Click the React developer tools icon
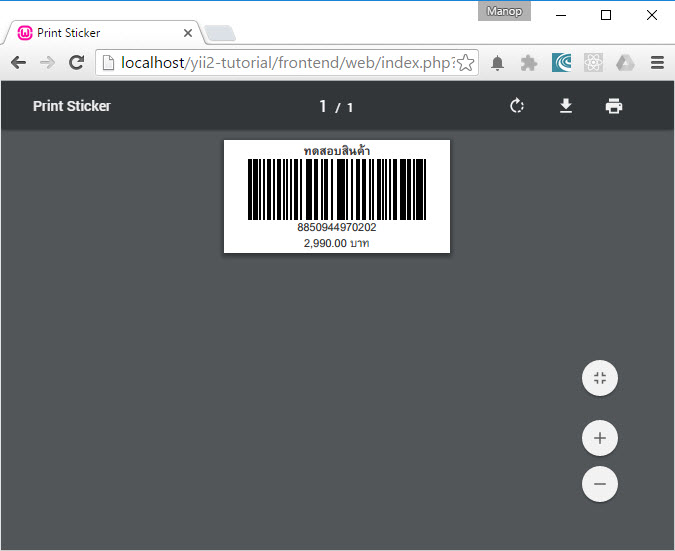This screenshot has width=675, height=551. click(x=593, y=63)
